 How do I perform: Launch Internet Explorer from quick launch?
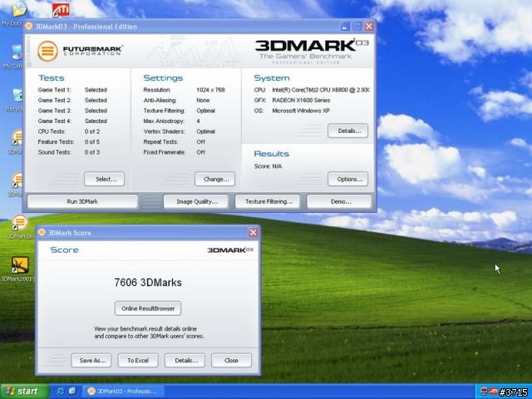click(x=61, y=392)
